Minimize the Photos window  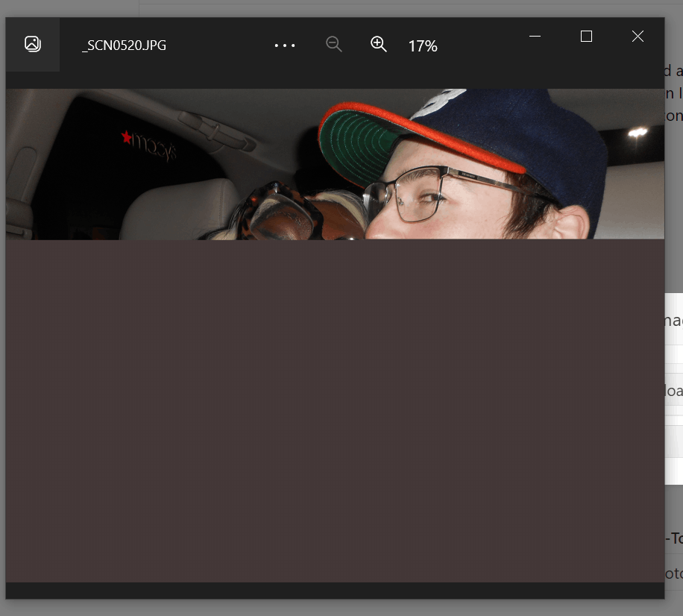pyautogui.click(x=535, y=36)
